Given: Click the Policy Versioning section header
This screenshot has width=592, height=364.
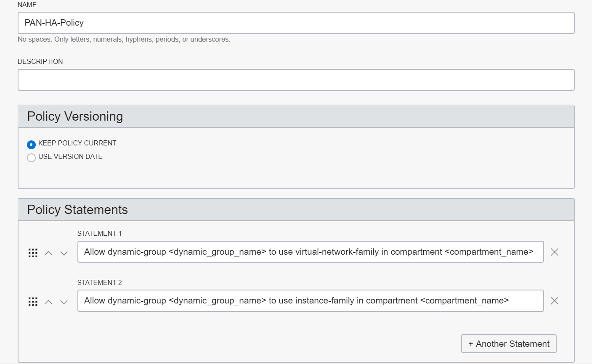Looking at the screenshot, I should [x=75, y=116].
